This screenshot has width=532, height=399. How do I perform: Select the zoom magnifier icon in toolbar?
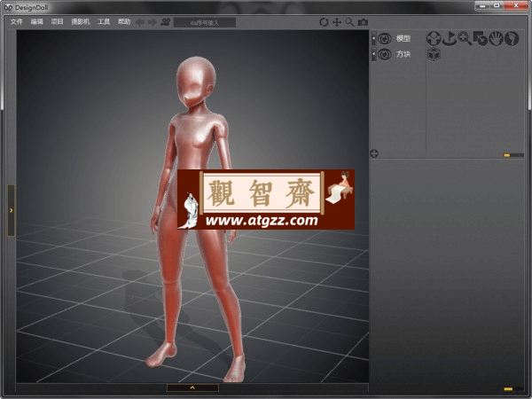(349, 22)
